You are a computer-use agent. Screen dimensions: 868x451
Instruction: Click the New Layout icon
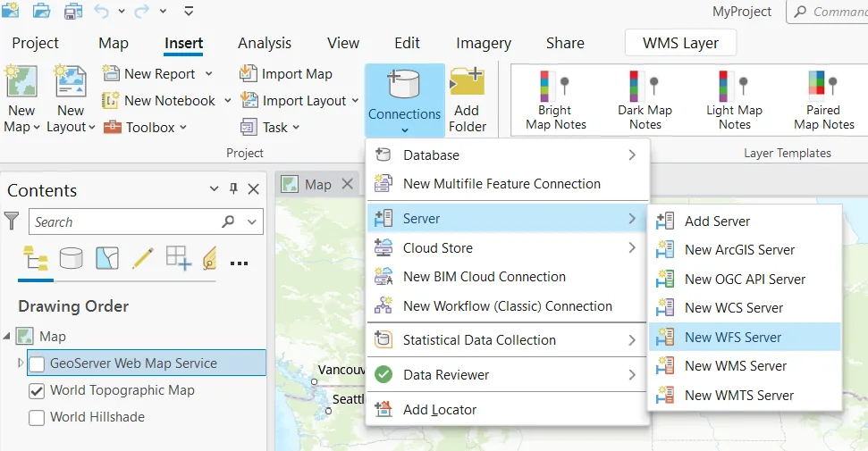click(x=71, y=82)
